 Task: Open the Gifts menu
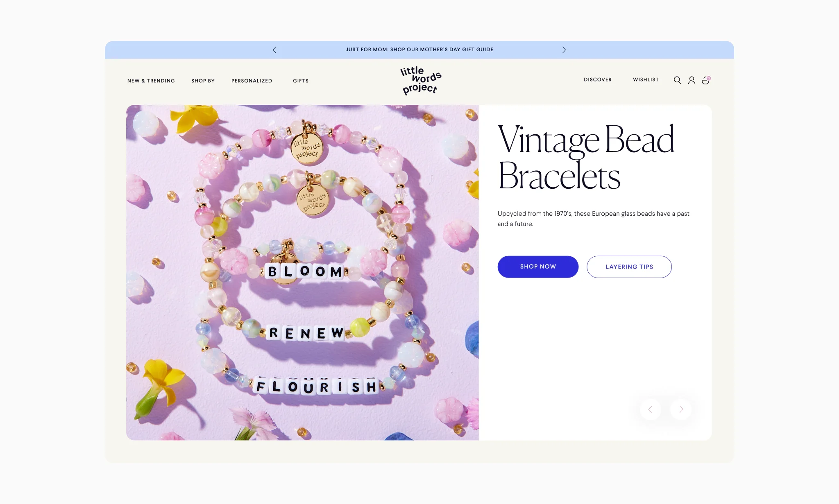tap(301, 81)
